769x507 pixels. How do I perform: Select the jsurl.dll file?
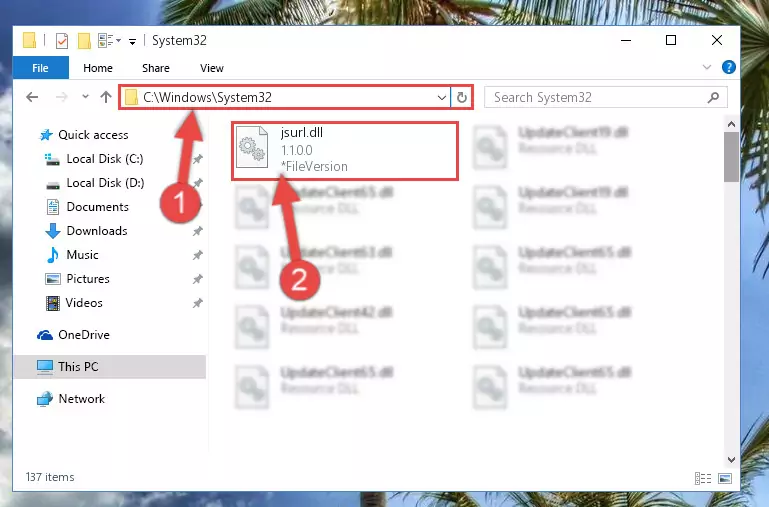[345, 151]
